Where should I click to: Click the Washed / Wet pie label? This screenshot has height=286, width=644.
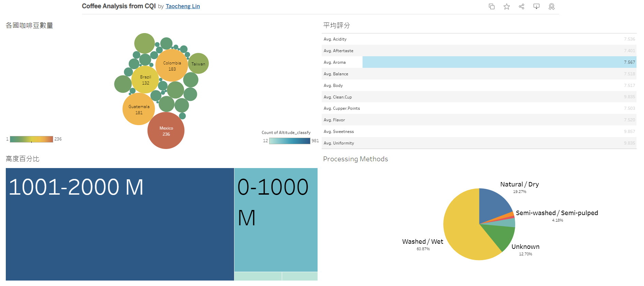[x=423, y=242]
